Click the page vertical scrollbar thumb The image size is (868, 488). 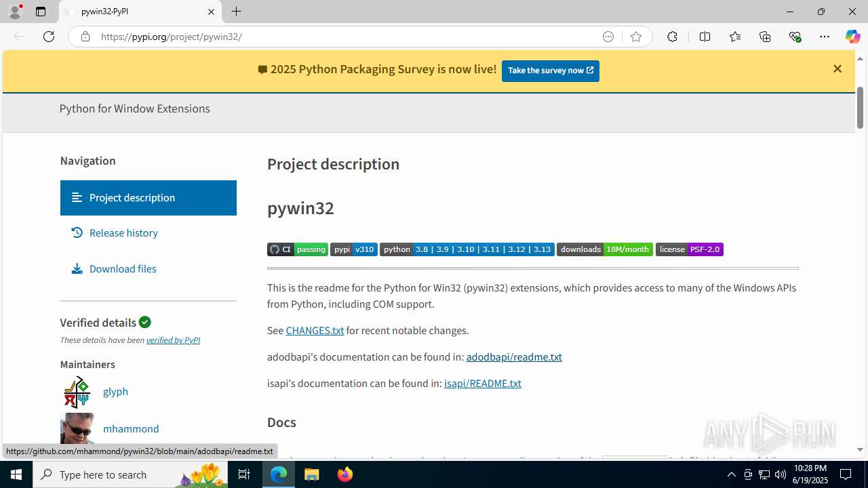[x=860, y=108]
